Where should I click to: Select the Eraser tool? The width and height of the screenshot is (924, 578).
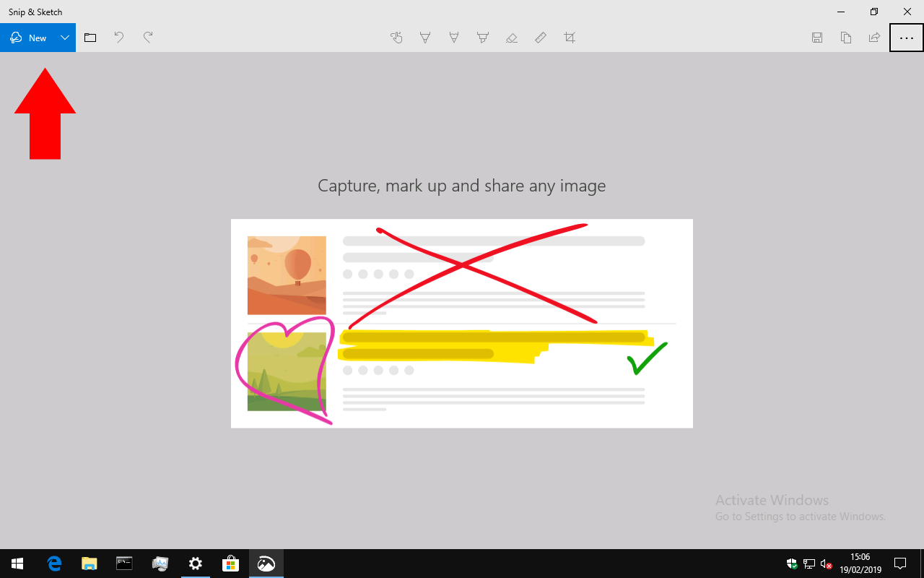click(512, 38)
